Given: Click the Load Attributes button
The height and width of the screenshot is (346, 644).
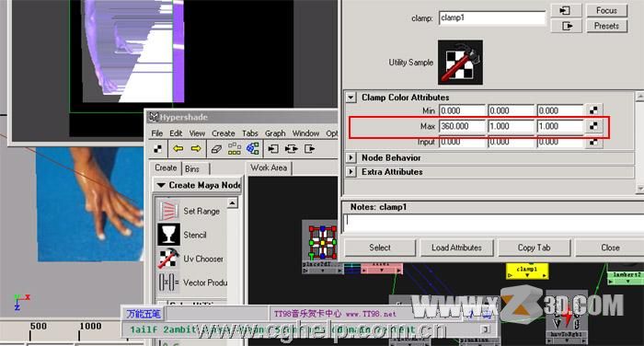Looking at the screenshot, I should (456, 248).
